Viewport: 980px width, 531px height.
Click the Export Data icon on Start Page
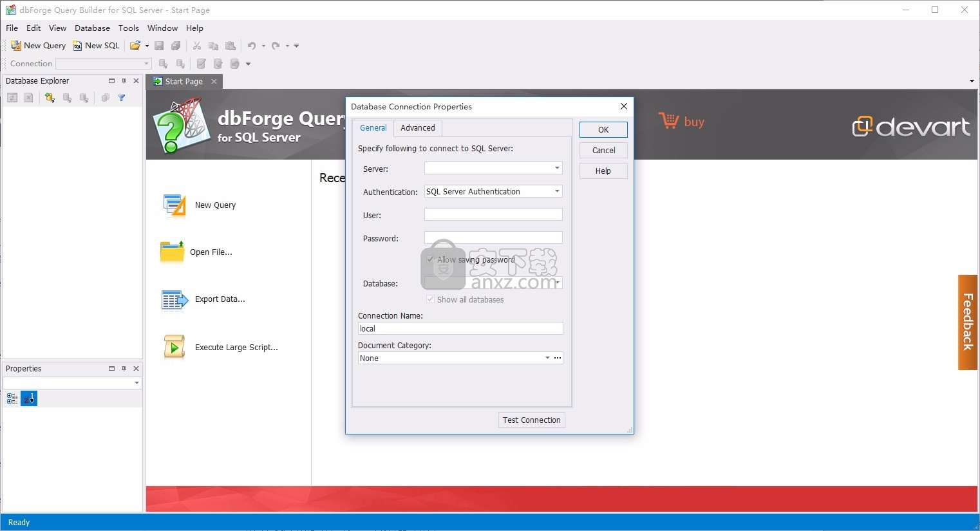pos(174,299)
